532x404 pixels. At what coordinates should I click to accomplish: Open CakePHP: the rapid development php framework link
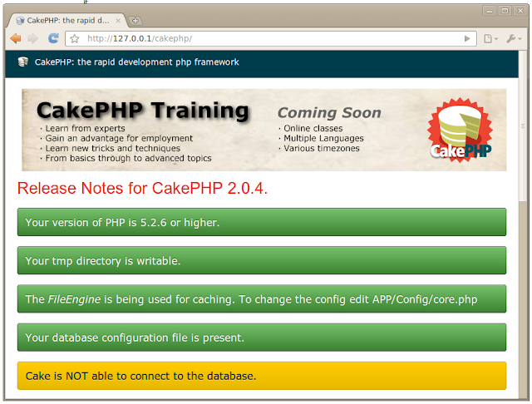(136, 62)
